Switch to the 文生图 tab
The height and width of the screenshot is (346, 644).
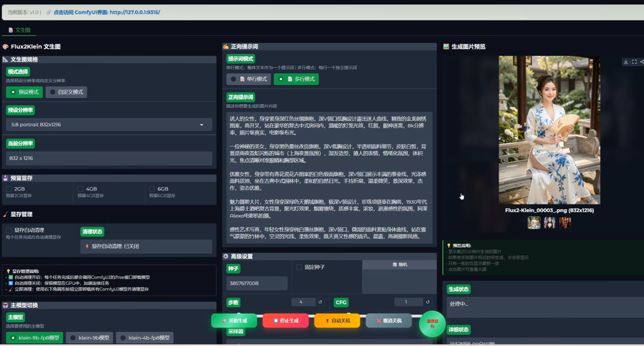tap(19, 30)
